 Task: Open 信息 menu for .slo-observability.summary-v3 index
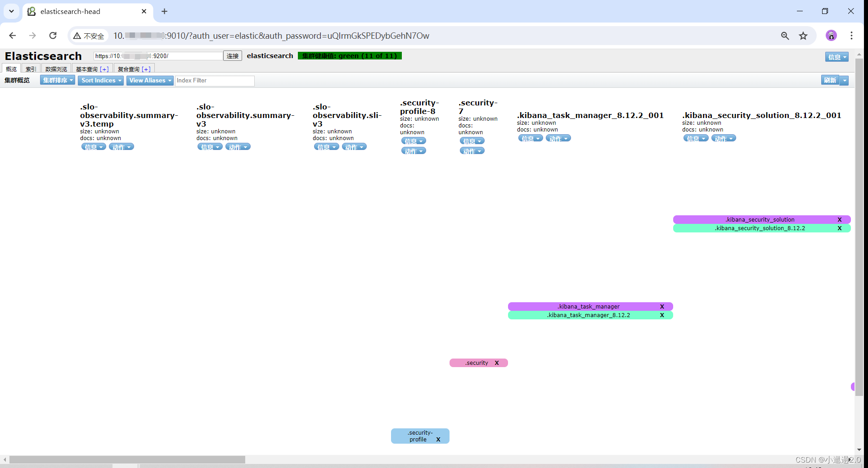(x=210, y=147)
